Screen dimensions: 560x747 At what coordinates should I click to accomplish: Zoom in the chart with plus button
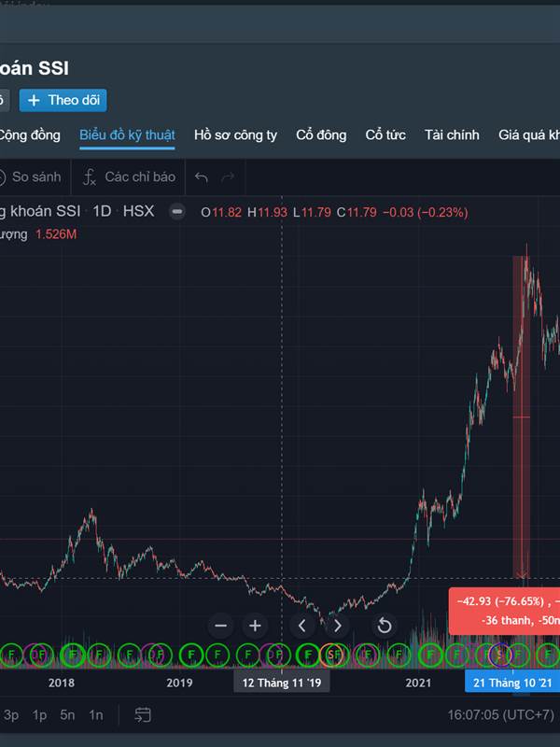[x=255, y=626]
